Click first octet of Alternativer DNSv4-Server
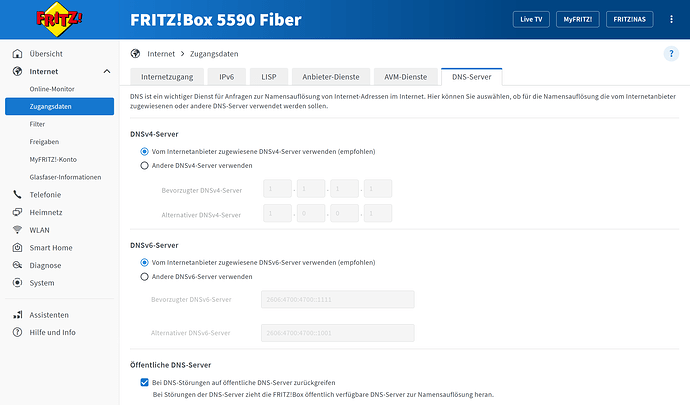The width and height of the screenshot is (690, 405). coord(278,213)
